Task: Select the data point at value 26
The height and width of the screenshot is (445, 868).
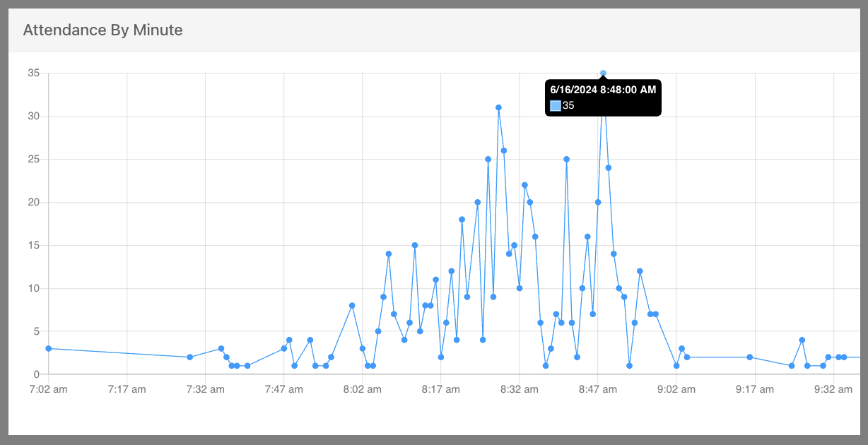Action: (503, 150)
